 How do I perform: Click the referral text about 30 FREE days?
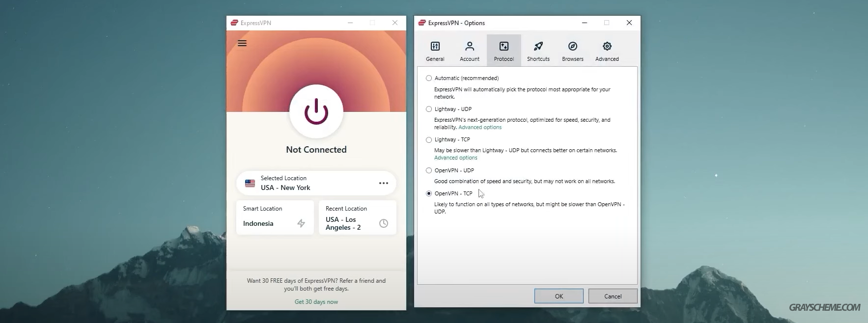tap(316, 285)
